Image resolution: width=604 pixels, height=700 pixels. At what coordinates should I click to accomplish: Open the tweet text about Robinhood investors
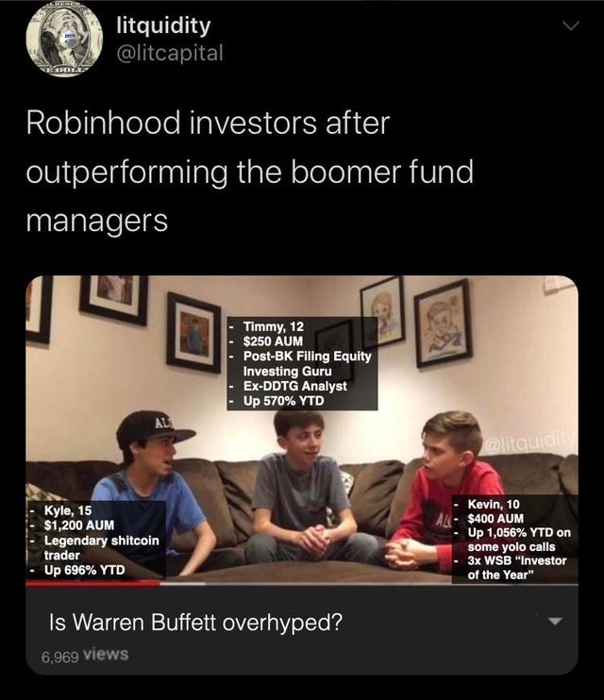(250, 172)
